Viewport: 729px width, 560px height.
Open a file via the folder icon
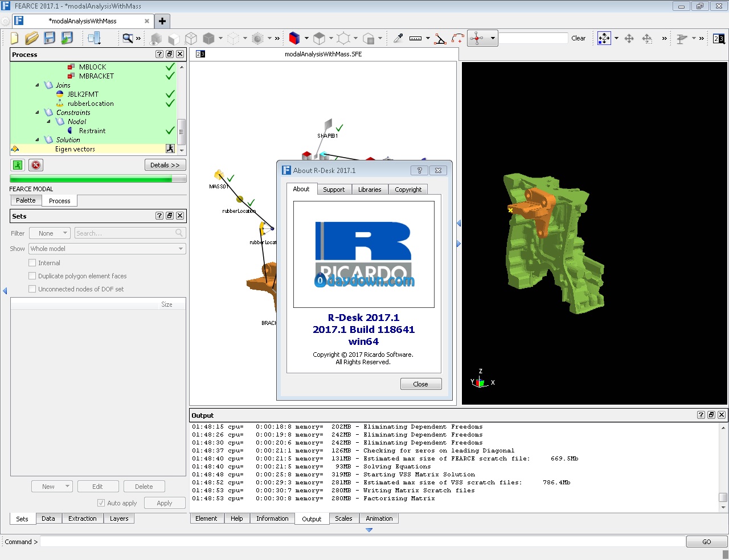pyautogui.click(x=32, y=38)
